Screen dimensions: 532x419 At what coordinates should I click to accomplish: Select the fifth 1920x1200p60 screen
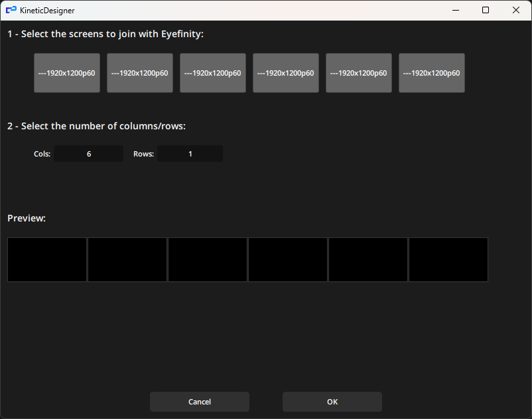pos(358,72)
